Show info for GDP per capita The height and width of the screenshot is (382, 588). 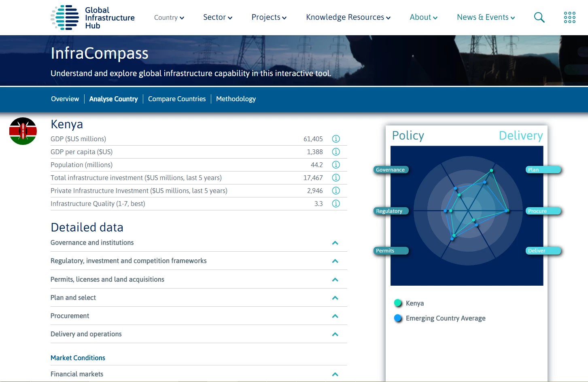click(336, 152)
